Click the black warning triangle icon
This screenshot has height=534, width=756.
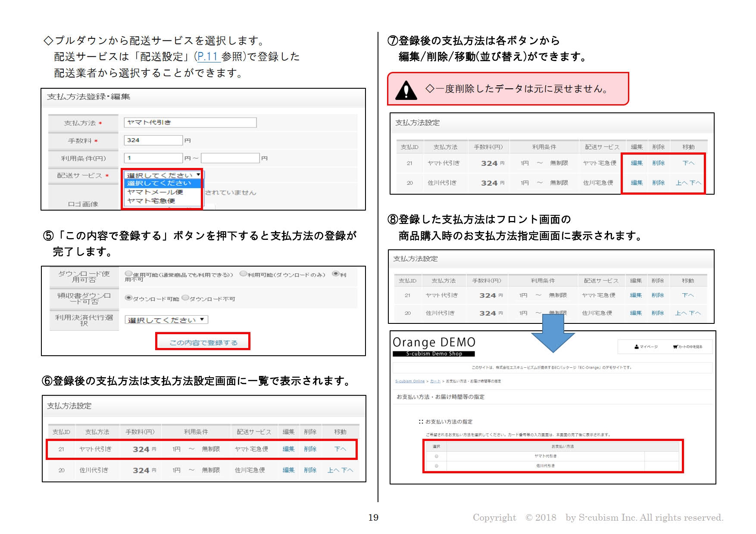point(406,90)
